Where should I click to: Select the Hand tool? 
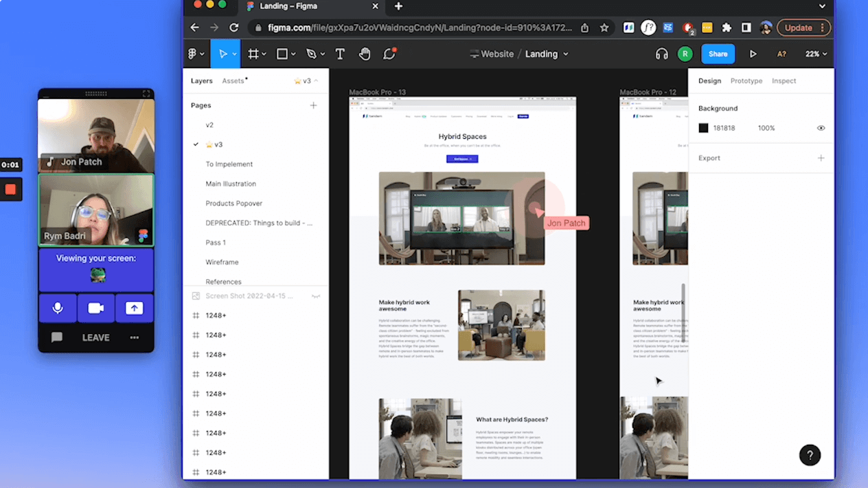point(365,54)
